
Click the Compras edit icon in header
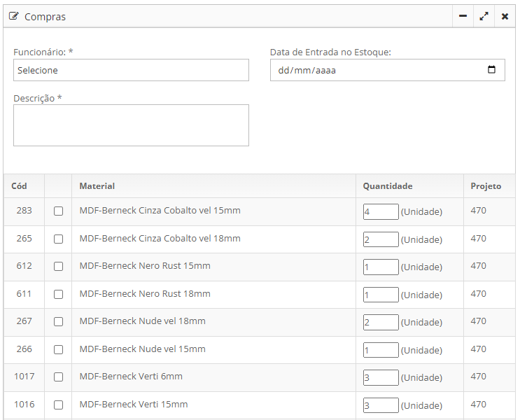(x=14, y=16)
